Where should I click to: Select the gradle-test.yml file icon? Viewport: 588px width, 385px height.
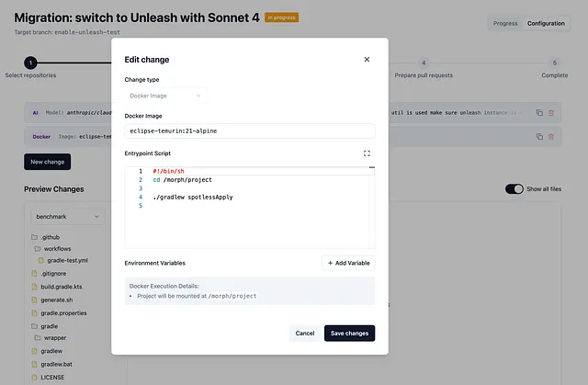[40, 260]
